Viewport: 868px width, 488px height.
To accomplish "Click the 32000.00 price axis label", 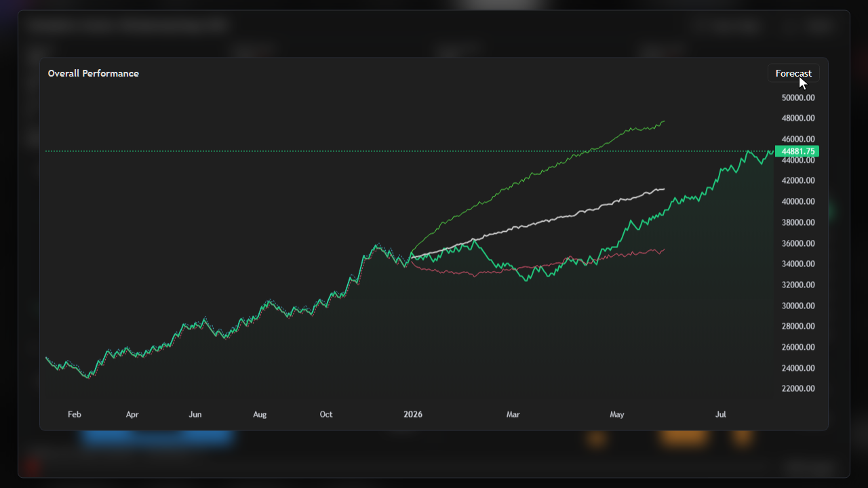I will point(798,285).
